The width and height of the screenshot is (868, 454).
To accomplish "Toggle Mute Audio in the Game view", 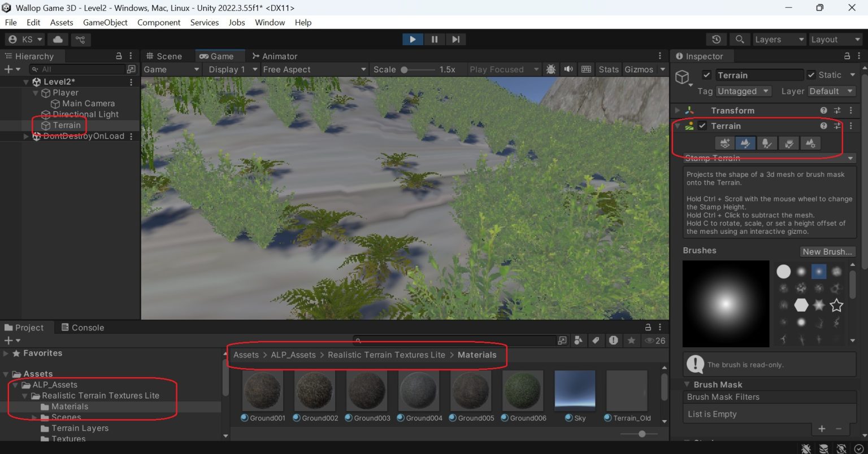I will [568, 69].
